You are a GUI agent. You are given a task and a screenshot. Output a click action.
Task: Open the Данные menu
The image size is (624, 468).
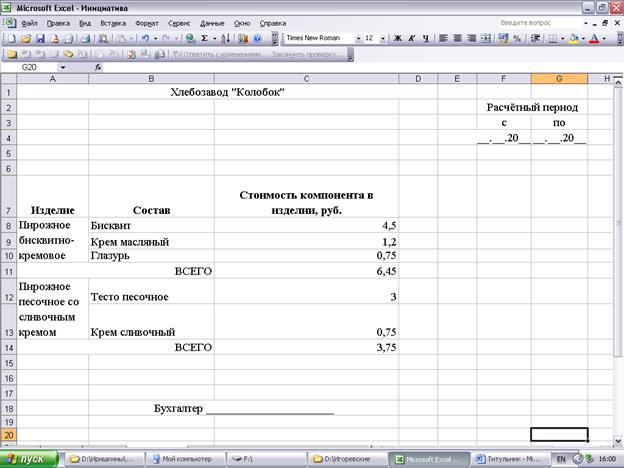click(x=212, y=21)
